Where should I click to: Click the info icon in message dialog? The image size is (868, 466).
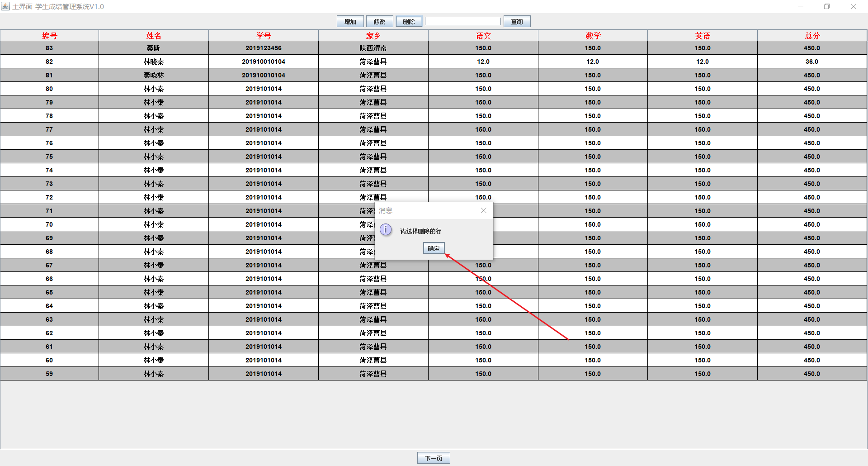coord(386,229)
